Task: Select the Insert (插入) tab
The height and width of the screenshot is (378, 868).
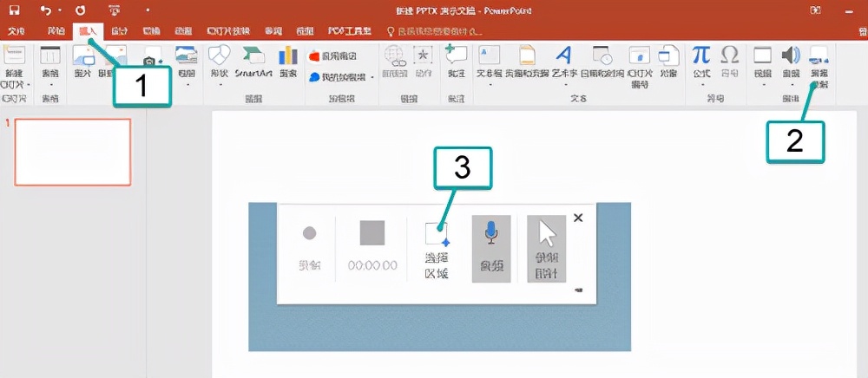Action: pos(88,31)
